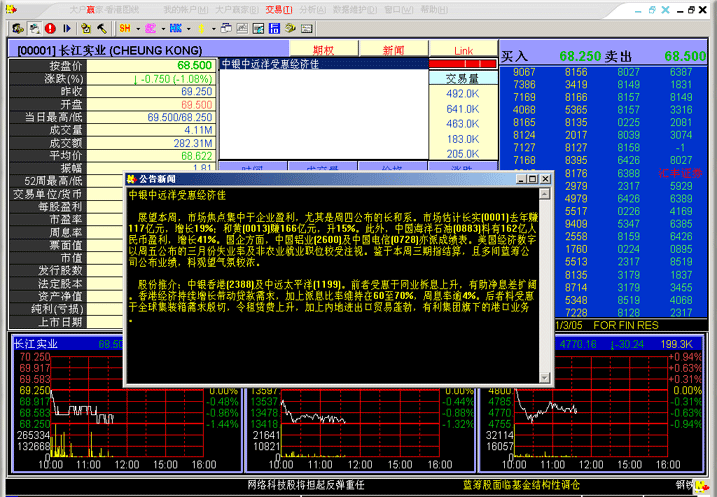
Task: Click red broker name 汇丰证券
Action: click(x=680, y=173)
